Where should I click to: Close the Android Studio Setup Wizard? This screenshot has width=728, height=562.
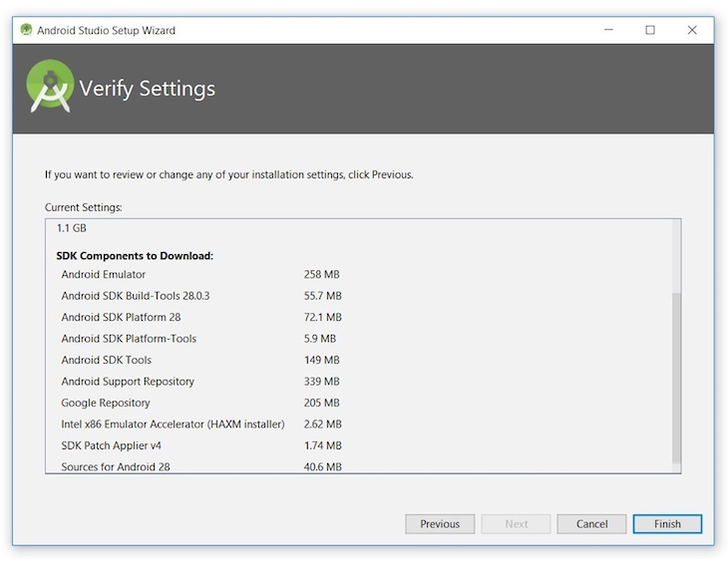[x=692, y=30]
